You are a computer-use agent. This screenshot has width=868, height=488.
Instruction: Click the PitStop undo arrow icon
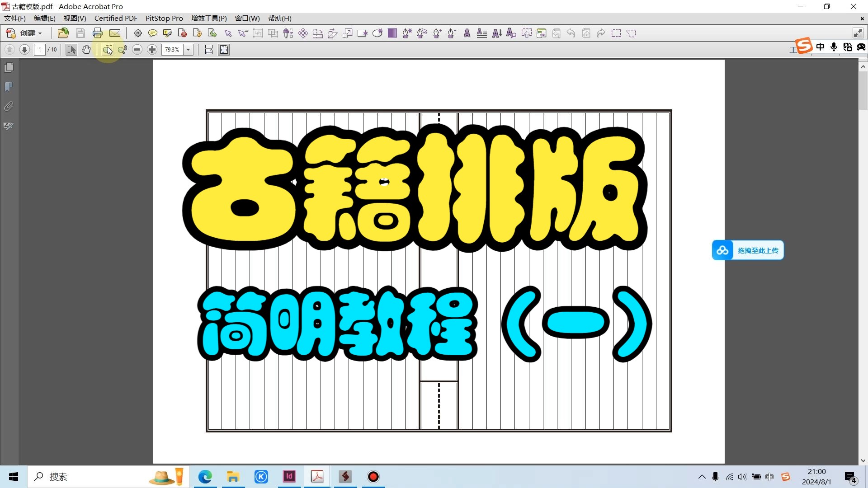click(571, 33)
